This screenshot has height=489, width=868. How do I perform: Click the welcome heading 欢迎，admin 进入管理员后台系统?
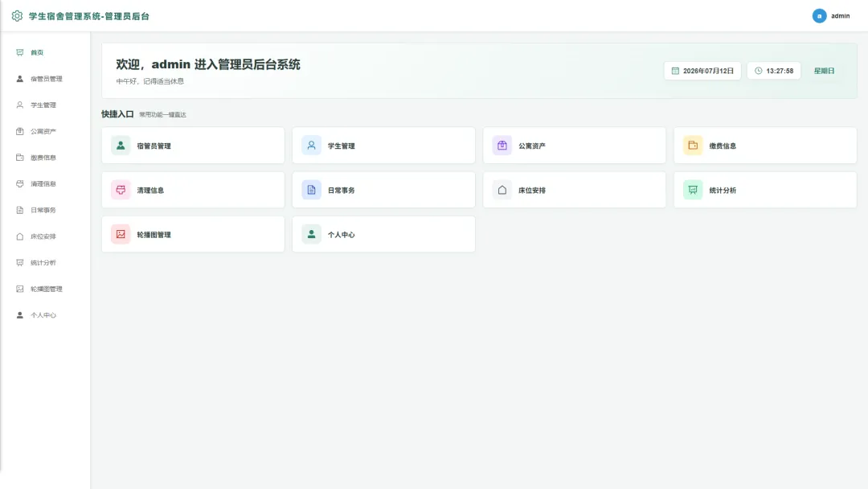[208, 64]
